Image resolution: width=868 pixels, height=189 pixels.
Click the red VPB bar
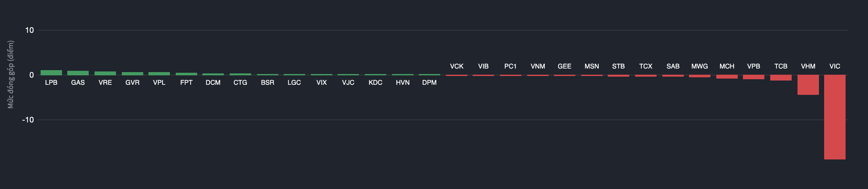pos(753,77)
